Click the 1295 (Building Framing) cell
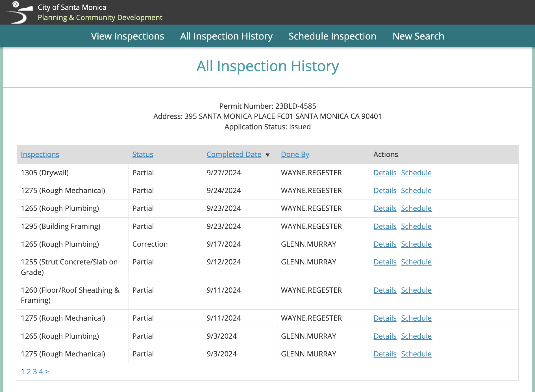 (73, 226)
